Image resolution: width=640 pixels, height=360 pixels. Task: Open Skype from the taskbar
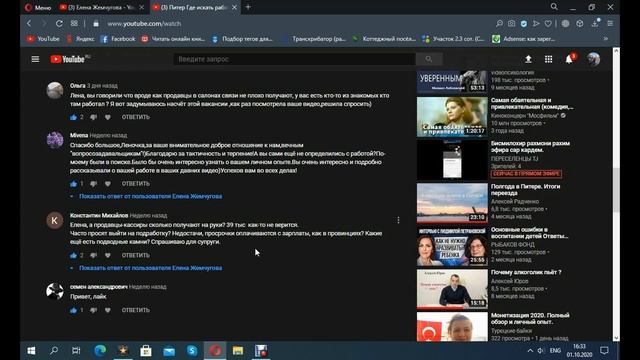pos(192,351)
